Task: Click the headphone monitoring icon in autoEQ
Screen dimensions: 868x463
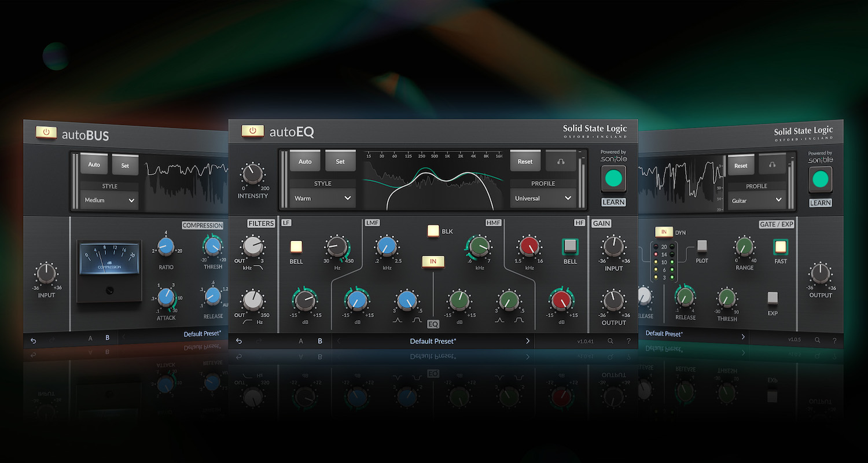Action: click(x=560, y=161)
